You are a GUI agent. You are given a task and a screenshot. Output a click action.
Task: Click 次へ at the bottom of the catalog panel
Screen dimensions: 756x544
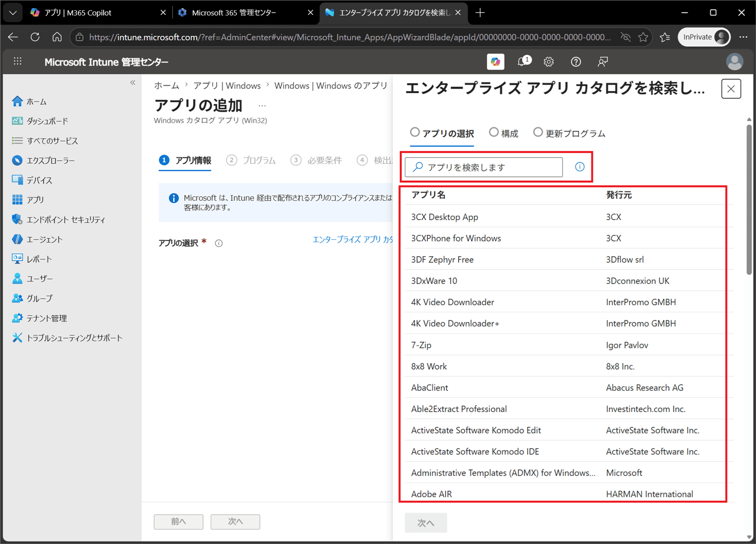[426, 523]
